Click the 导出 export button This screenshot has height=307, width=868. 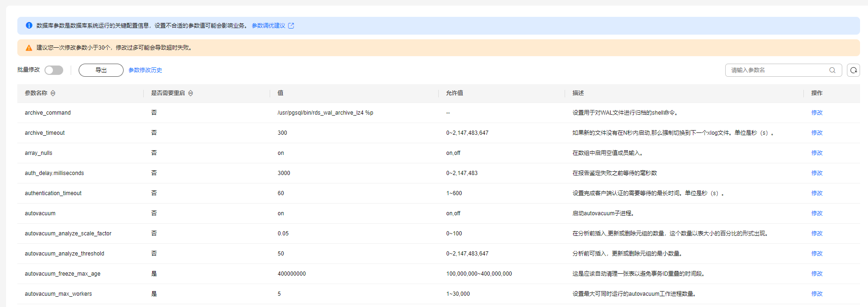[101, 70]
